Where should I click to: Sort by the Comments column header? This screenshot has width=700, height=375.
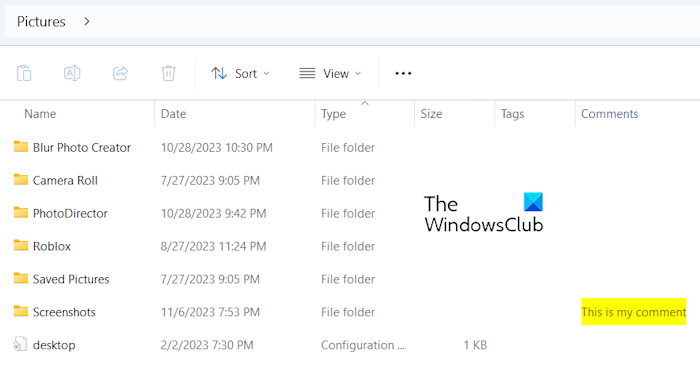pos(609,114)
